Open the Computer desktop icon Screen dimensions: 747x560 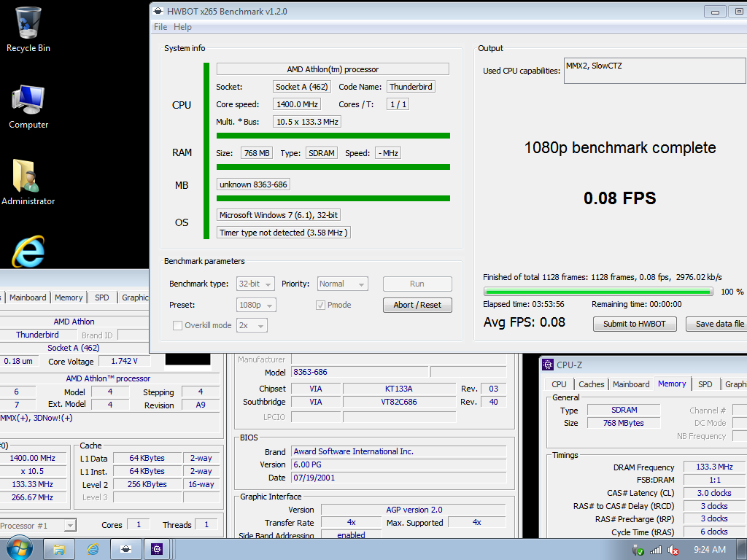pyautogui.click(x=28, y=106)
